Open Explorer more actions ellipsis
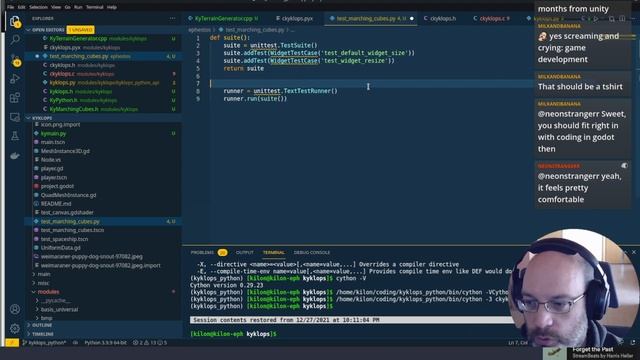Viewport: 640px width, 360px height. (x=172, y=18)
